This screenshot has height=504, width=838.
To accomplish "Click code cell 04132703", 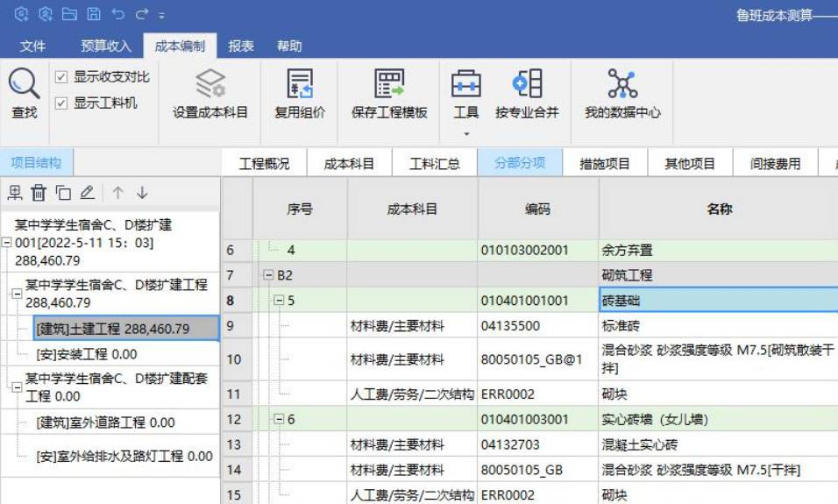I will 537,444.
